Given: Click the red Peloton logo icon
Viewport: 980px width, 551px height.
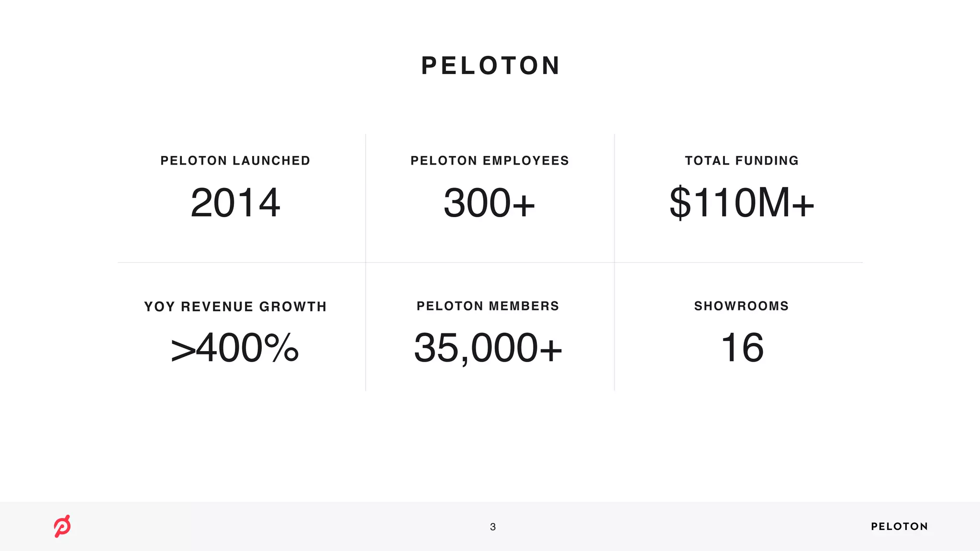Looking at the screenshot, I should tap(62, 526).
